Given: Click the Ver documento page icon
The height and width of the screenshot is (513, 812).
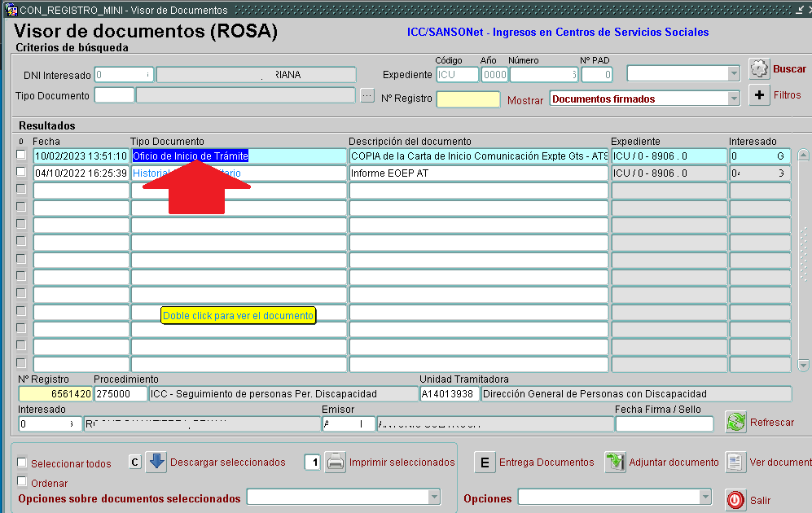Looking at the screenshot, I should pos(735,462).
